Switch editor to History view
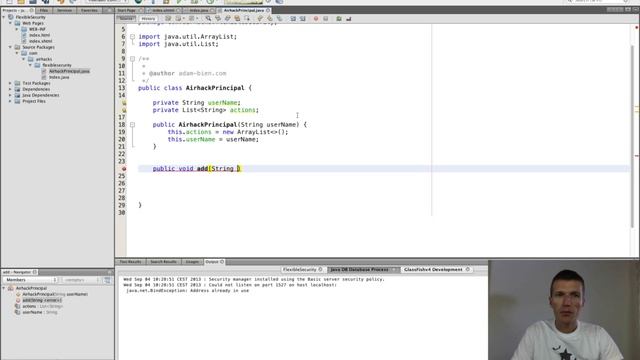Viewport: 640px width, 360px height. pyautogui.click(x=148, y=18)
